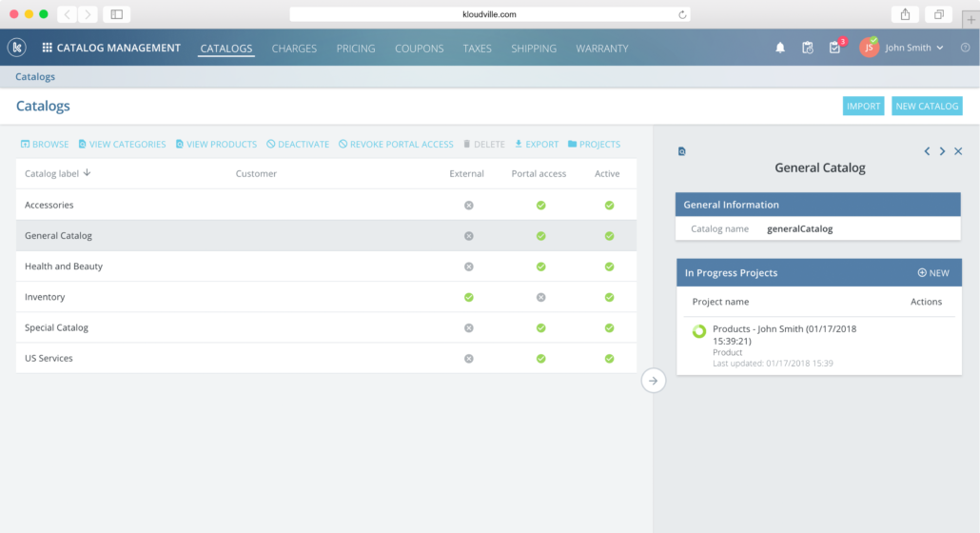Add New in-progress project

coord(933,273)
